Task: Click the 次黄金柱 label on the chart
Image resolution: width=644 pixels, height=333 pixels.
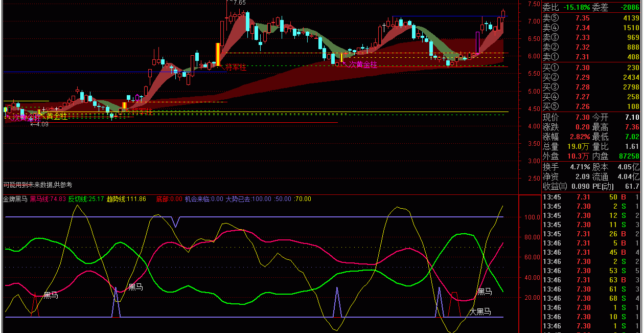Action: [x=363, y=64]
